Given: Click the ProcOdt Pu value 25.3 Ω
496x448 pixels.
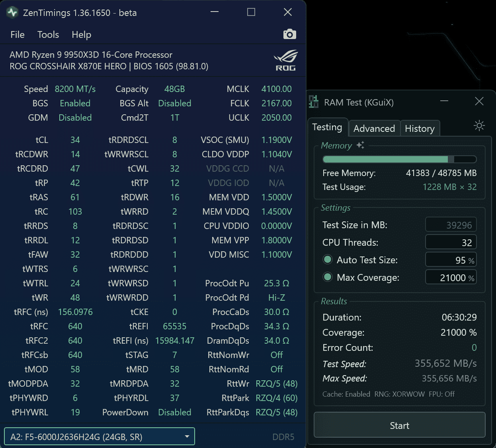Looking at the screenshot, I should point(277,283).
